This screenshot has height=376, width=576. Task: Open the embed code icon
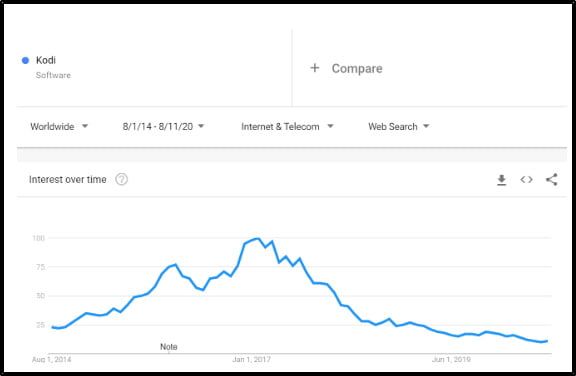click(x=526, y=180)
